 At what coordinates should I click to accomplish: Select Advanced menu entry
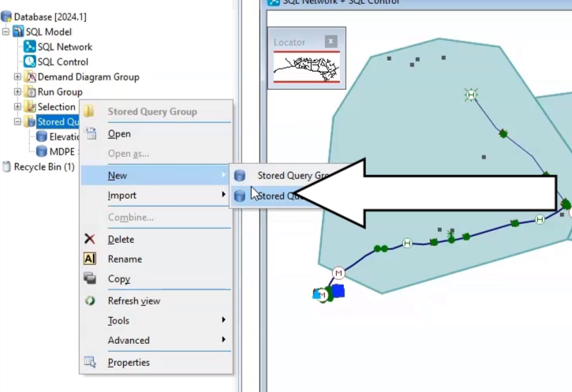pos(156,340)
